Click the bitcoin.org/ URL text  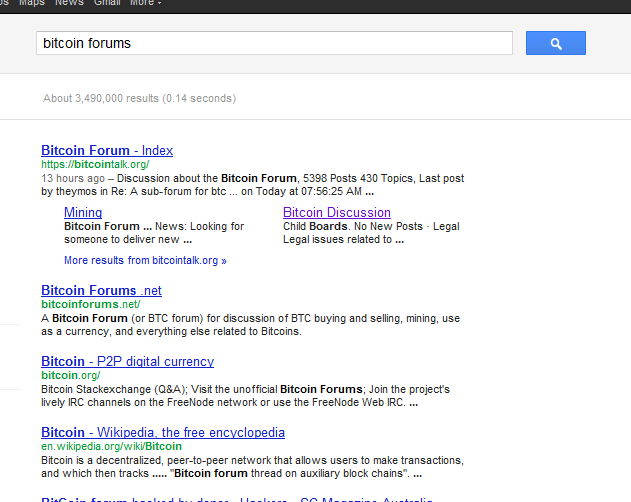(x=70, y=375)
